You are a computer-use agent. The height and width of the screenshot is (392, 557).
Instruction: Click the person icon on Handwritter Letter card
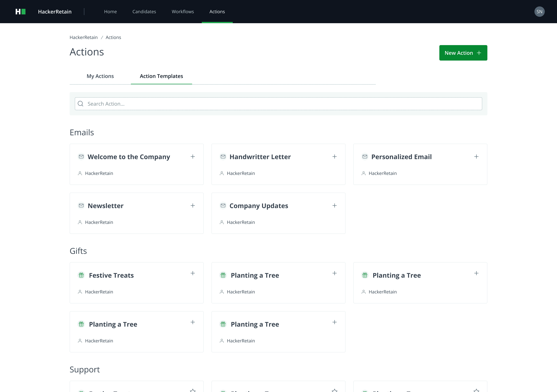coord(222,173)
